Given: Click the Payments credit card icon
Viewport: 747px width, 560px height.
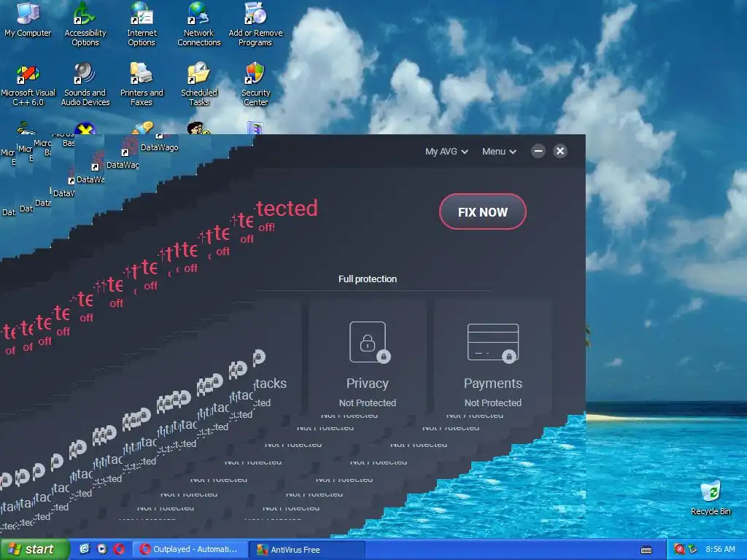Looking at the screenshot, I should pyautogui.click(x=493, y=343).
